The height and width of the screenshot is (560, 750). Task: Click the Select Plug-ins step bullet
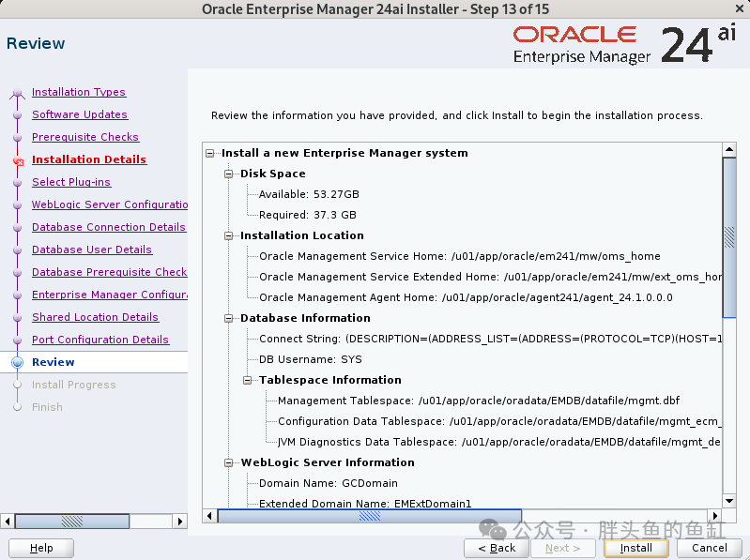point(17,183)
